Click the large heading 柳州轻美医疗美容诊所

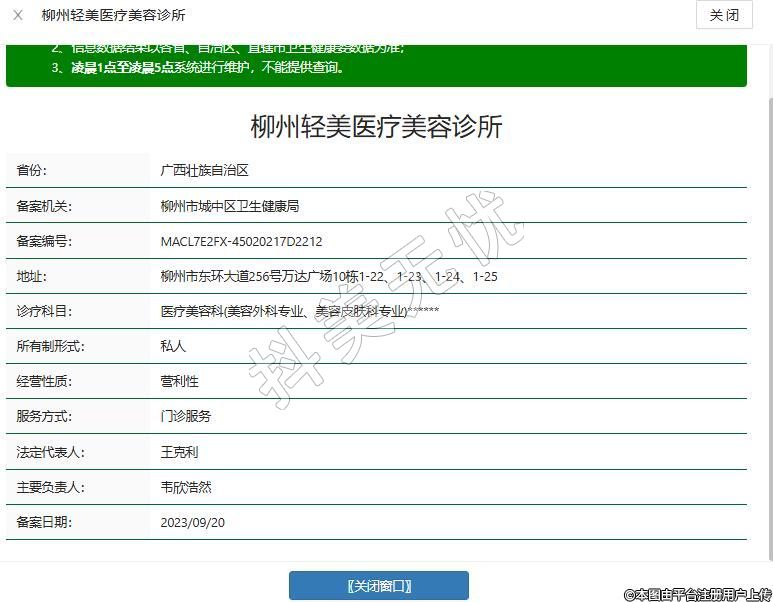tap(376, 127)
